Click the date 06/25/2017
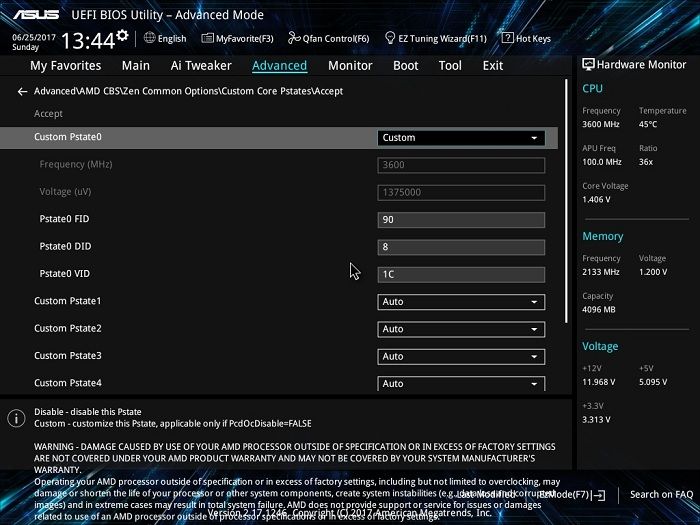The image size is (700, 525). [x=34, y=38]
